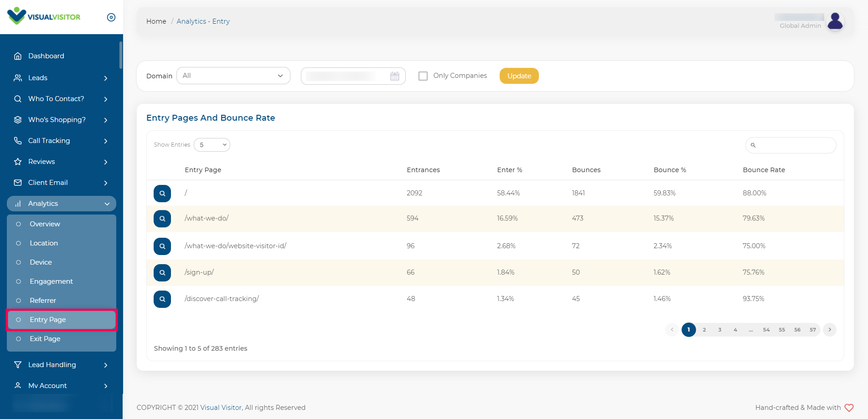Click the Who To Contact search icon
The width and height of the screenshot is (868, 419).
click(18, 99)
